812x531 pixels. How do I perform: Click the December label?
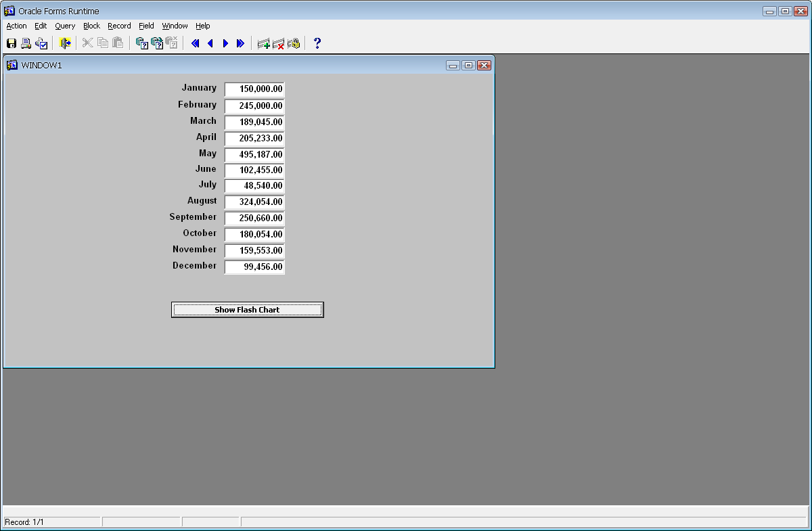coord(194,266)
